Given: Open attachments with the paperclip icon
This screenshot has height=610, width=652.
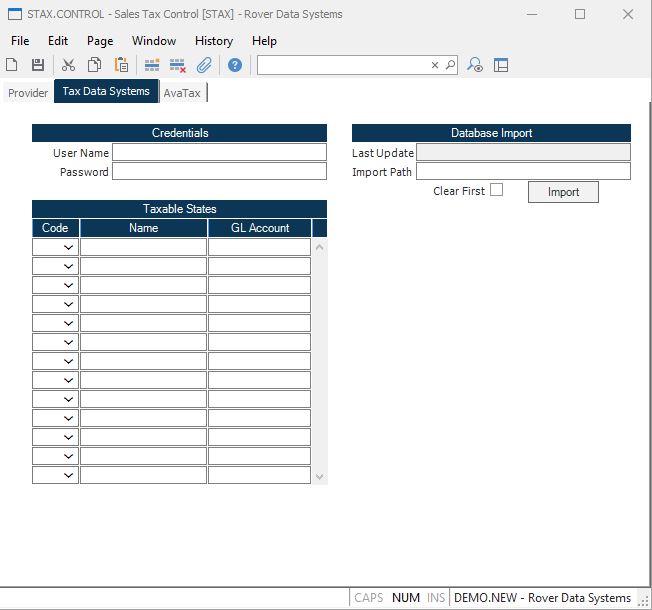Looking at the screenshot, I should click(x=204, y=65).
